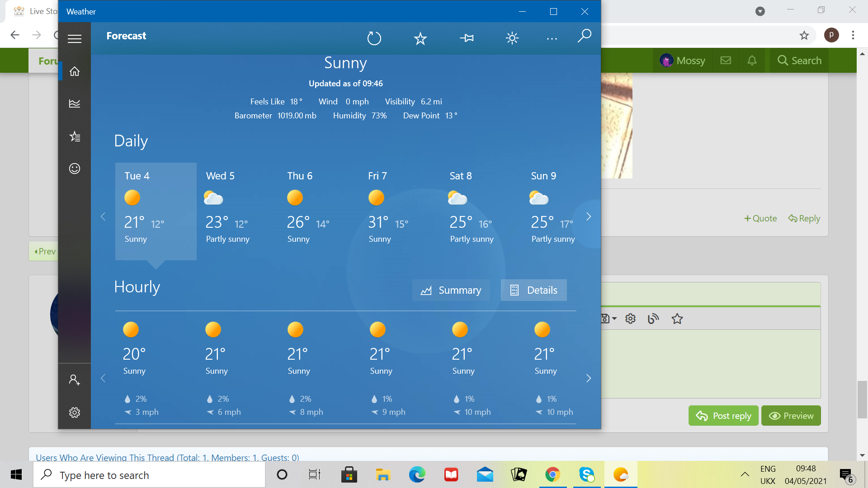Show later hours in Hourly forecast
Image resolution: width=868 pixels, height=488 pixels.
588,378
